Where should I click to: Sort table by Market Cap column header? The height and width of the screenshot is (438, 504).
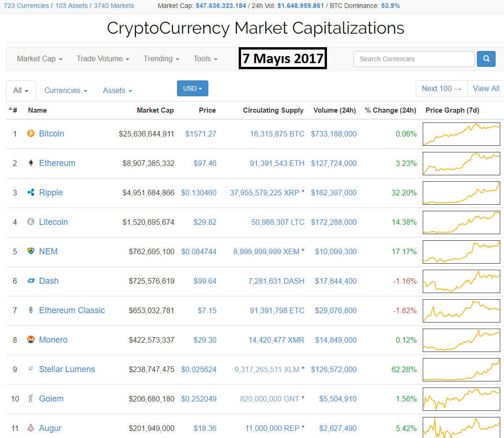155,110
